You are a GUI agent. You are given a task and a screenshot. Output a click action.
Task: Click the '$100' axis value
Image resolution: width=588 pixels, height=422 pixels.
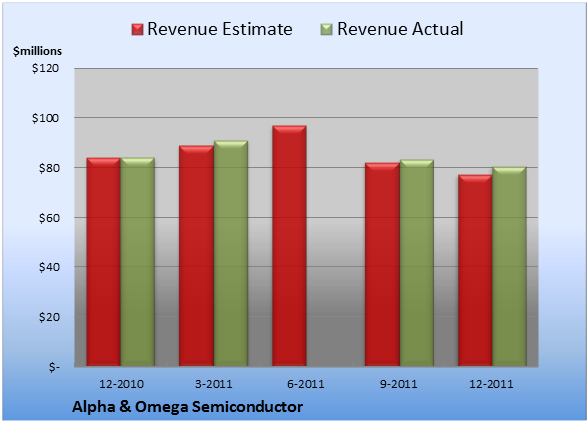[x=45, y=118]
